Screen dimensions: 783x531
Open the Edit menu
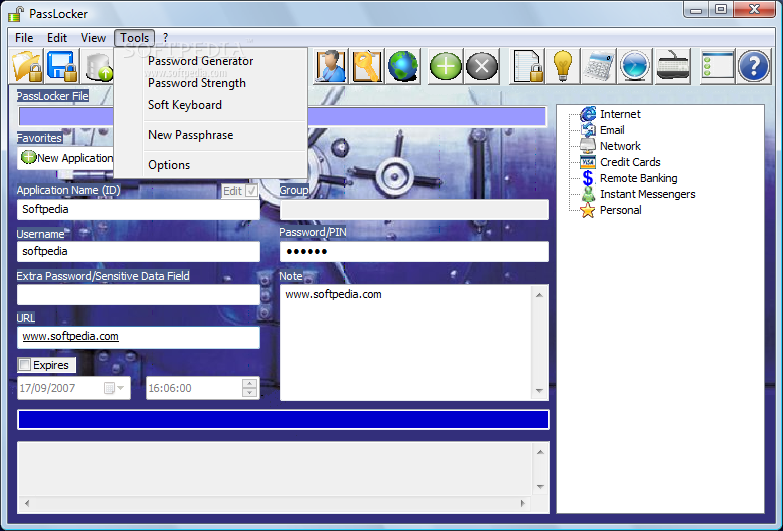click(x=57, y=38)
